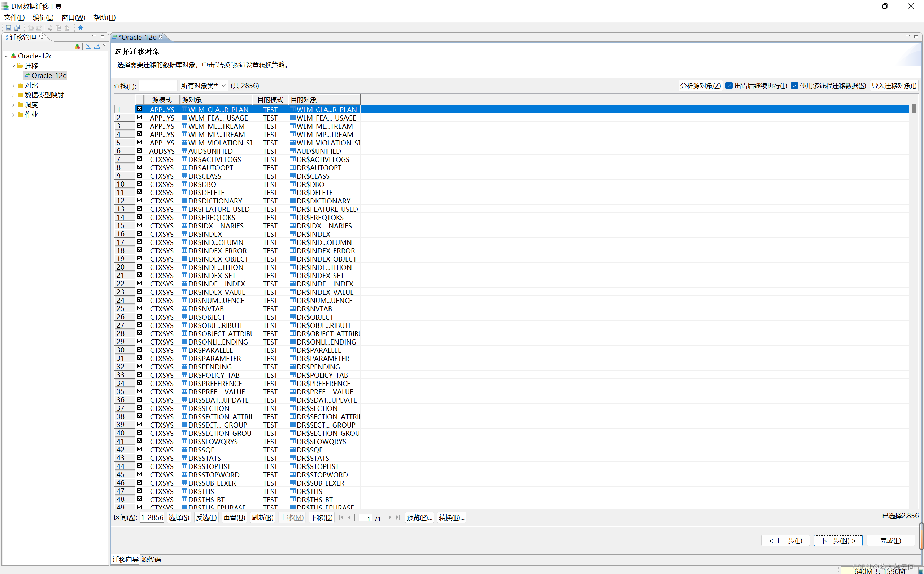Click the Save All icon
924x574 pixels.
(x=17, y=28)
